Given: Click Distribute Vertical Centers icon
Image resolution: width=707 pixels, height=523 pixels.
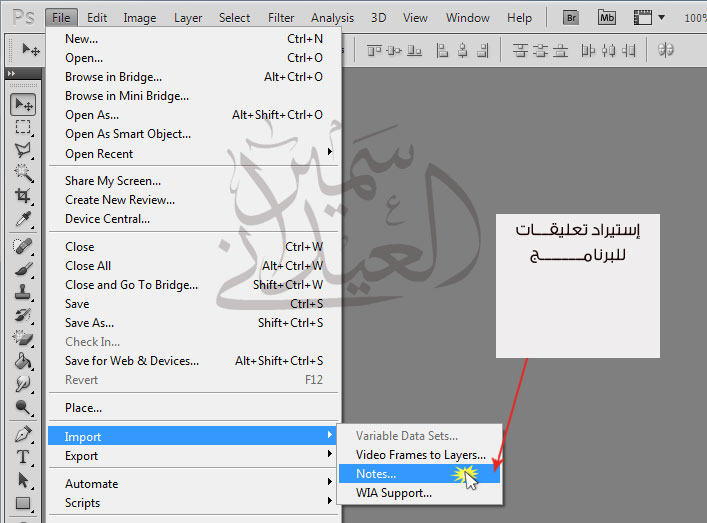Looking at the screenshot, I should pyautogui.click(x=540, y=50).
